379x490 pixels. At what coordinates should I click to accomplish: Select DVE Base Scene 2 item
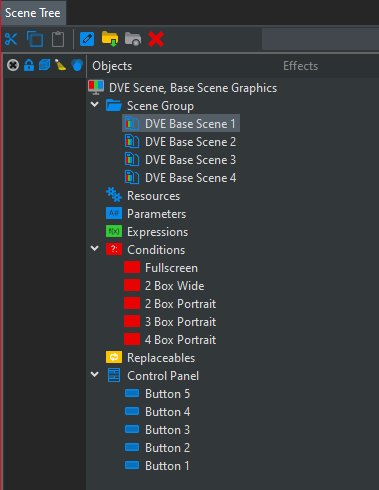pos(190,142)
